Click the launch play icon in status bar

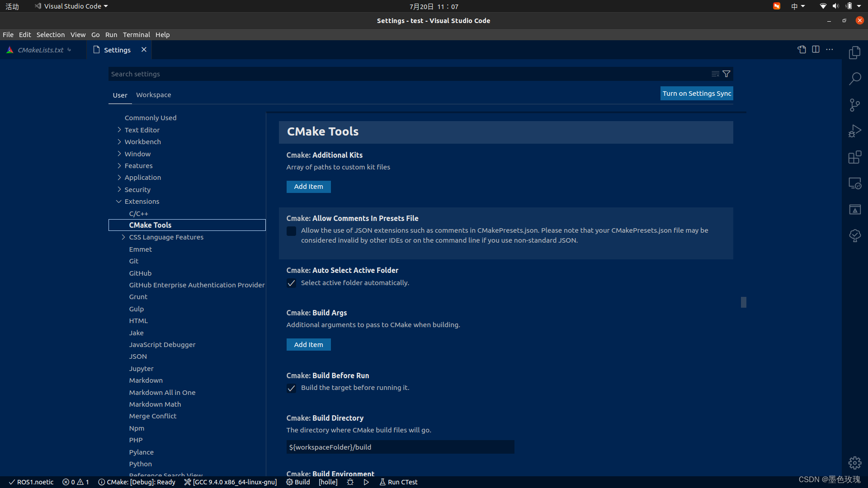366,482
